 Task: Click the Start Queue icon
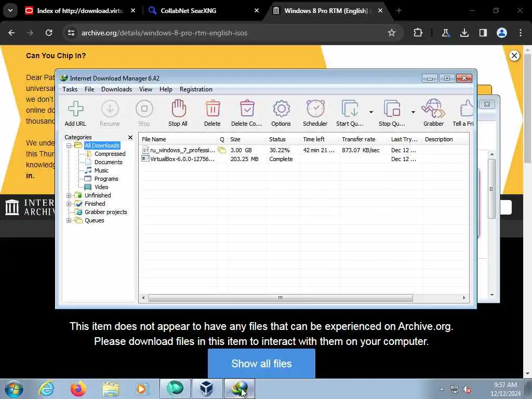pos(350,113)
